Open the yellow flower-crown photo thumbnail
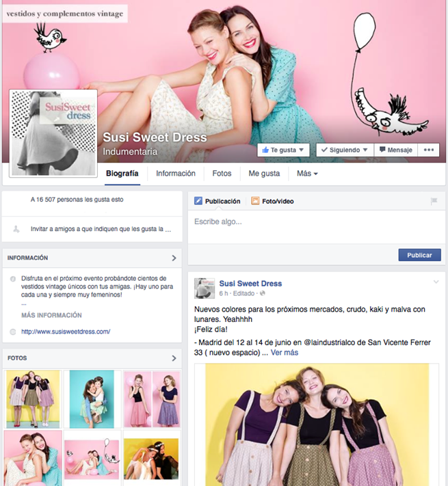The image size is (448, 486). click(x=152, y=458)
